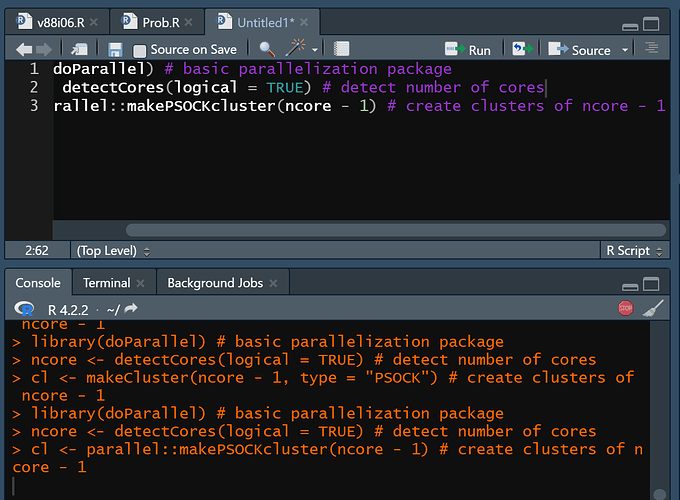
Task: Stop the running R session
Action: click(x=625, y=308)
